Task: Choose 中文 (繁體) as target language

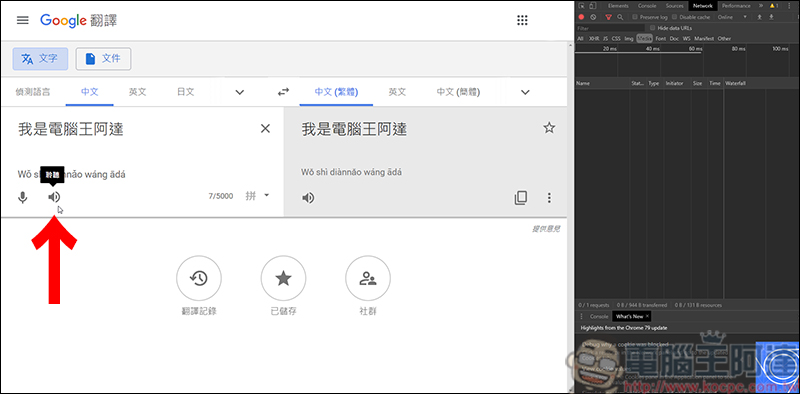Action: (336, 92)
